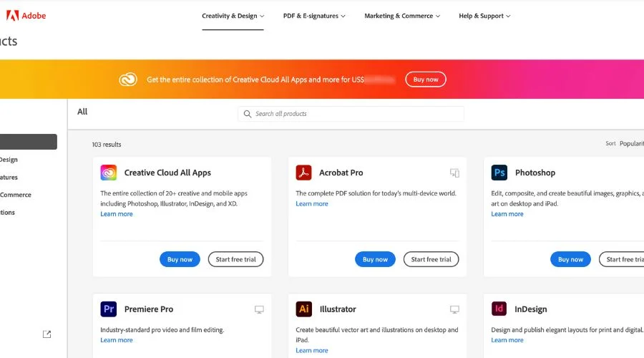Focus the Search all products field

coord(351,114)
